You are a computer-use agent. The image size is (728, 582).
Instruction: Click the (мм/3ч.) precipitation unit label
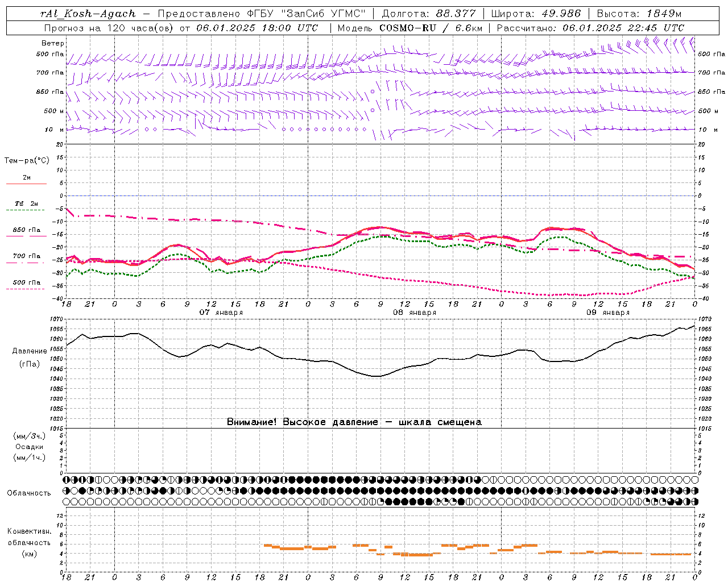(30, 436)
